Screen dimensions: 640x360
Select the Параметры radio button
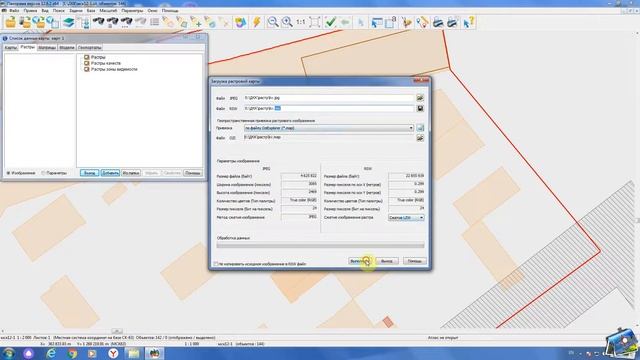click(x=43, y=173)
